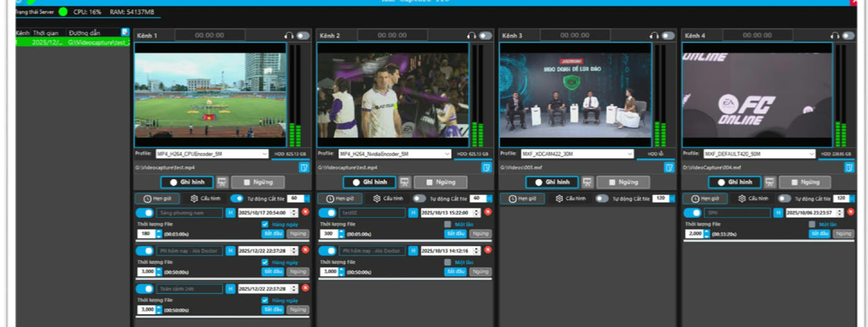Check Một lần for test02 schedule
This screenshot has height=327, width=868.
(x=448, y=224)
